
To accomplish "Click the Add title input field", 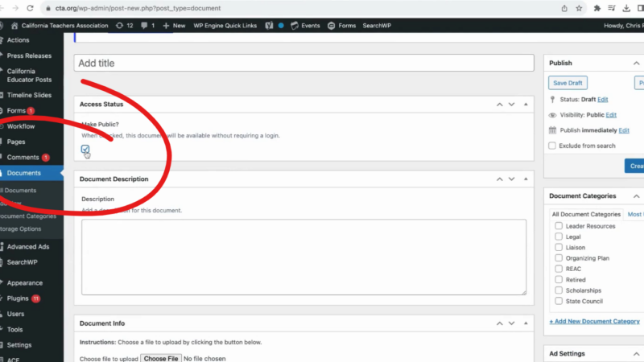I will tap(304, 64).
